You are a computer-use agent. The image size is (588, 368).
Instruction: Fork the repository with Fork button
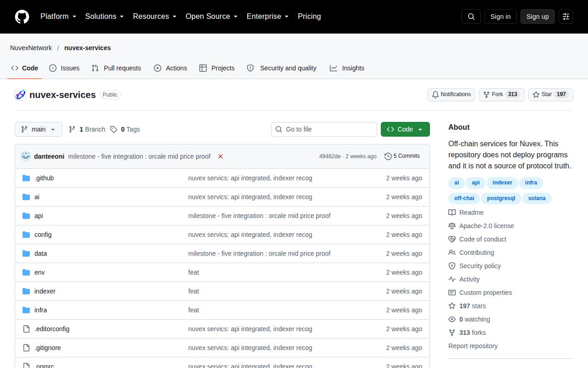pyautogui.click(x=502, y=95)
